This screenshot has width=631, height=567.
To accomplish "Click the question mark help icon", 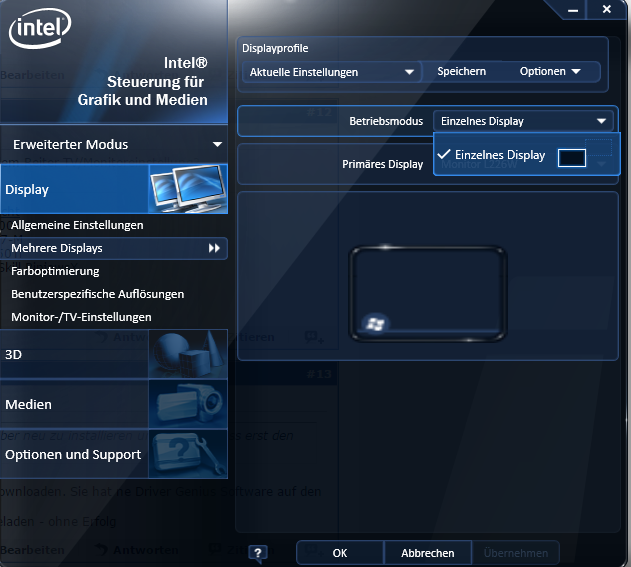I will point(258,554).
